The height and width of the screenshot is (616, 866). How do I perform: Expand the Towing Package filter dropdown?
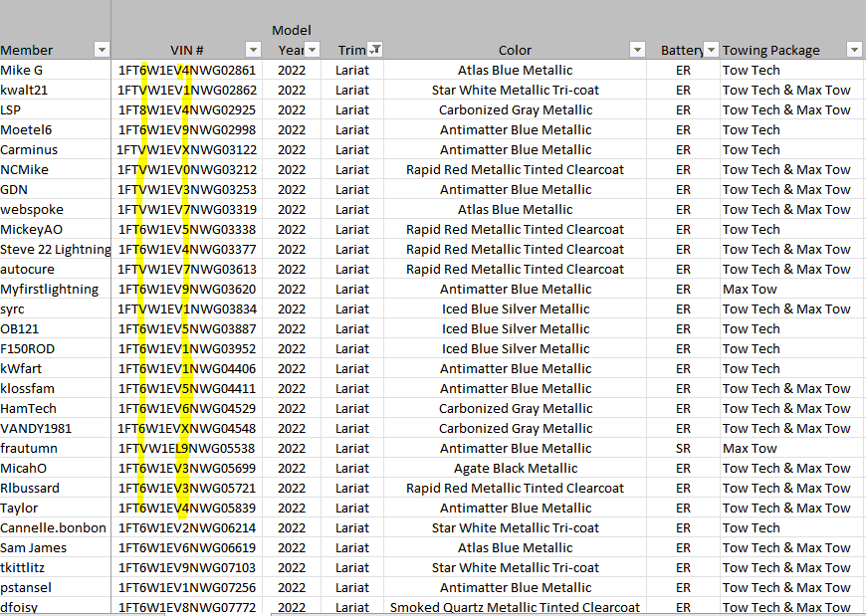tap(853, 50)
